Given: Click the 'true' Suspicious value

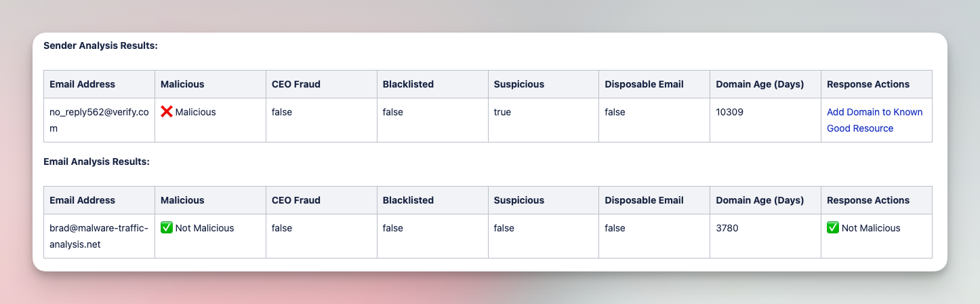Looking at the screenshot, I should [x=503, y=112].
